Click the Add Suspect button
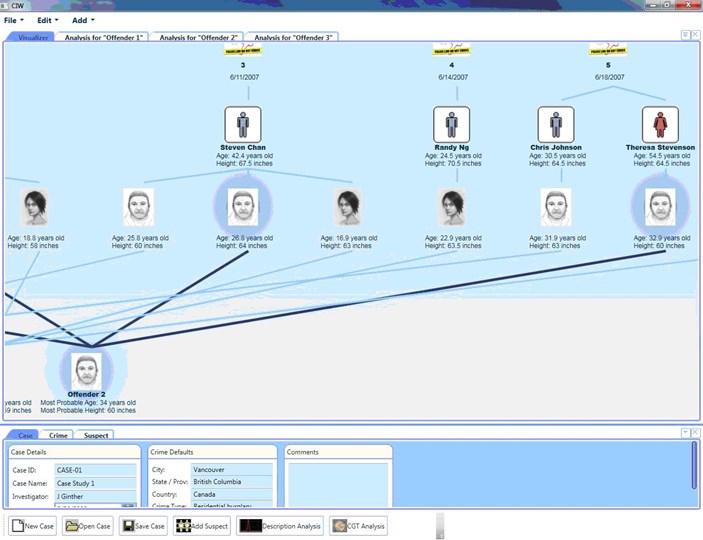Image resolution: width=703 pixels, height=540 pixels. pyautogui.click(x=203, y=526)
